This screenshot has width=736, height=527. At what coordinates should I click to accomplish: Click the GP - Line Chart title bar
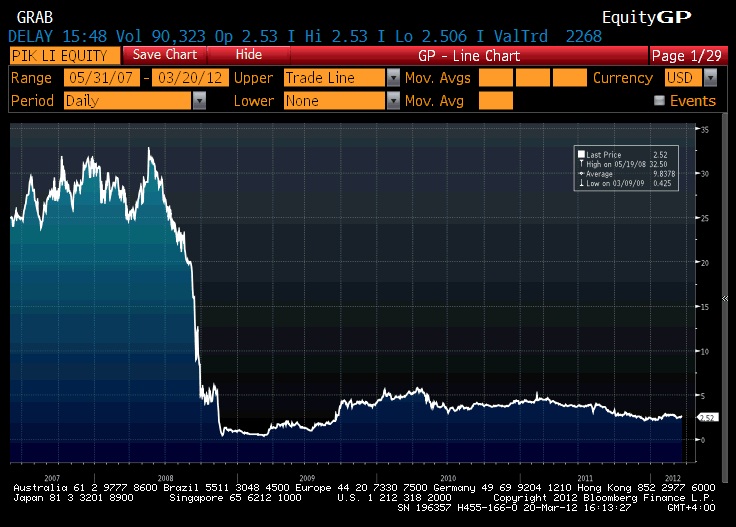[x=469, y=56]
